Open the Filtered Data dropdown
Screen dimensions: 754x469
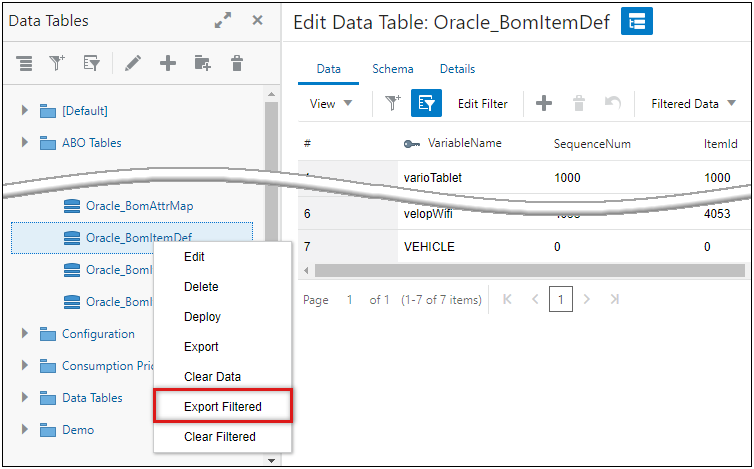click(693, 103)
